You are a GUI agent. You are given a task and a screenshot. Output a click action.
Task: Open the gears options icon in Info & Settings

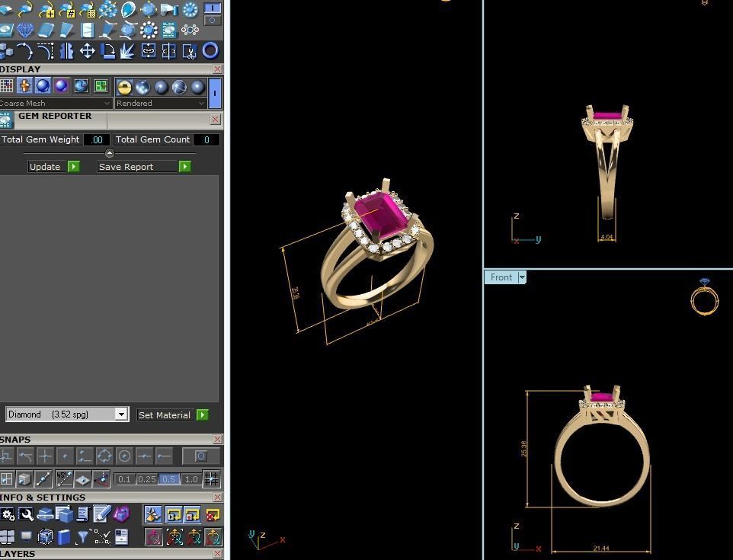click(8, 514)
